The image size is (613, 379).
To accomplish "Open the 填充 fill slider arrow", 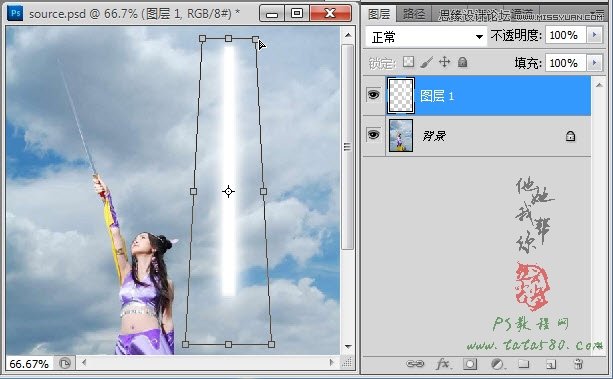I will [x=594, y=63].
